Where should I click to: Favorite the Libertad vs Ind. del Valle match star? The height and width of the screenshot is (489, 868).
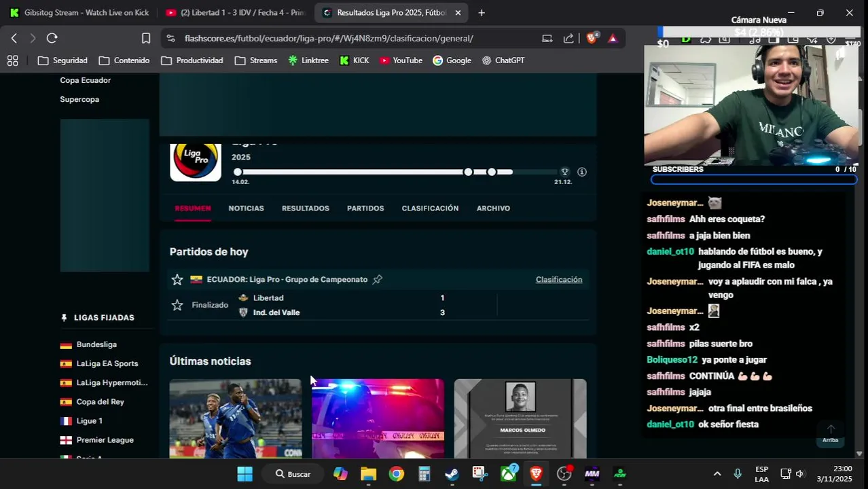177,305
